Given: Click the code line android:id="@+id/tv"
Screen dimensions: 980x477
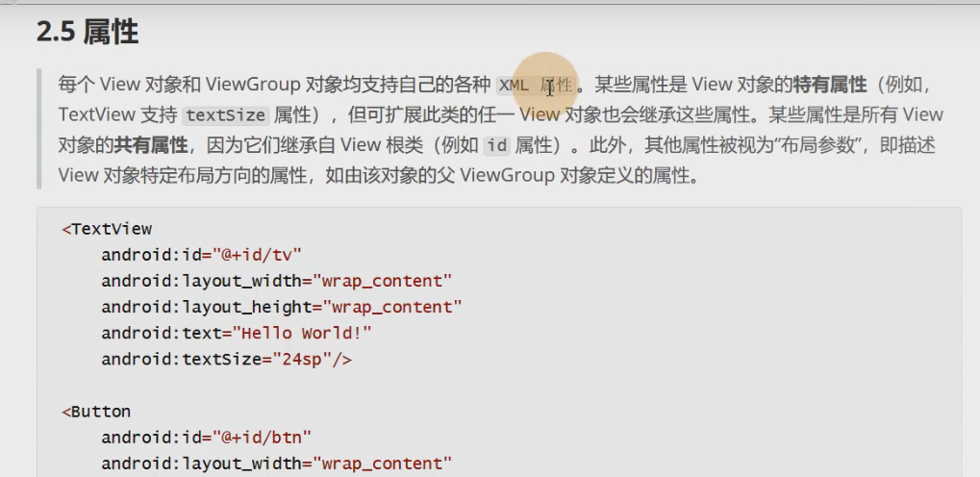Looking at the screenshot, I should coord(201,255).
